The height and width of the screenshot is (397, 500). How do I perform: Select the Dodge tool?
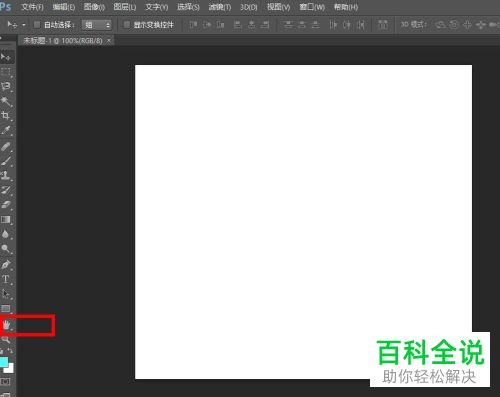6,249
